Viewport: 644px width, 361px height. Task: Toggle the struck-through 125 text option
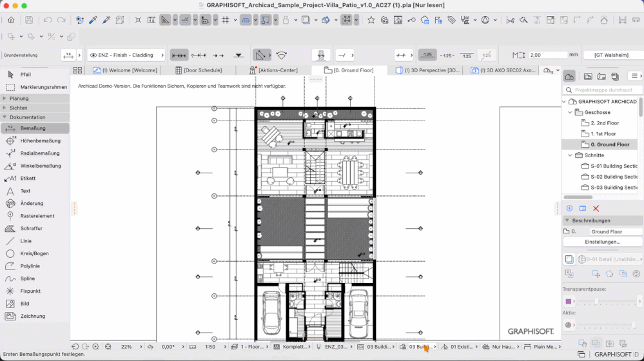[x=487, y=55]
